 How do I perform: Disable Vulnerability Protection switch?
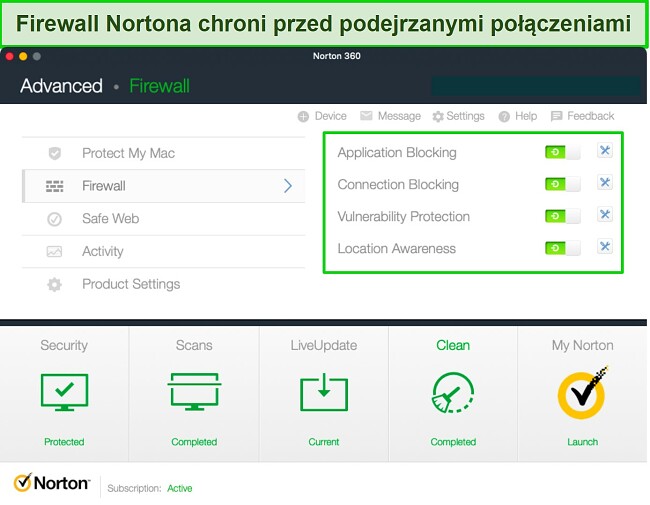pos(563,216)
